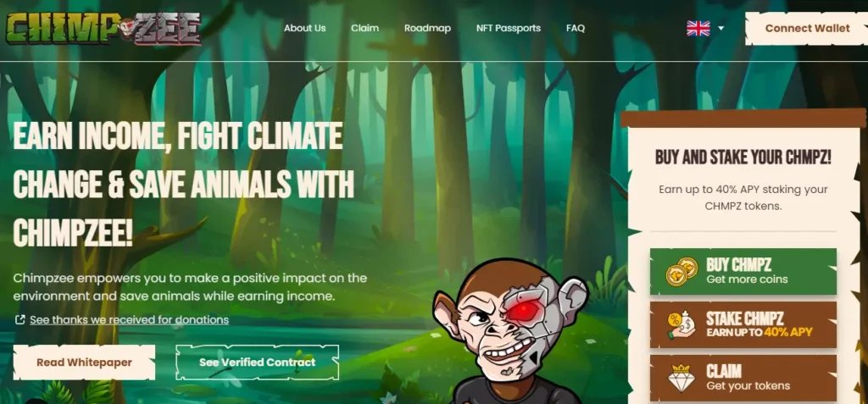Open the Claim navigation link
The height and width of the screenshot is (404, 868).
[x=364, y=28]
